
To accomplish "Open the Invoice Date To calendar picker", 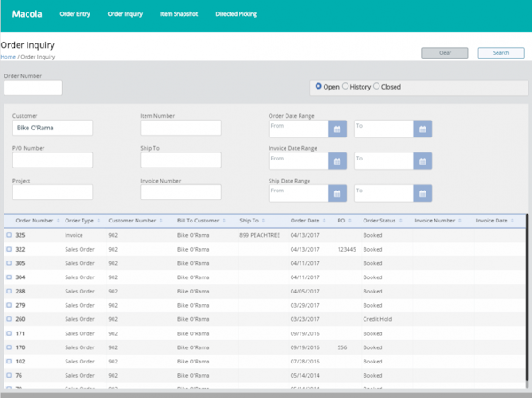I will [423, 161].
